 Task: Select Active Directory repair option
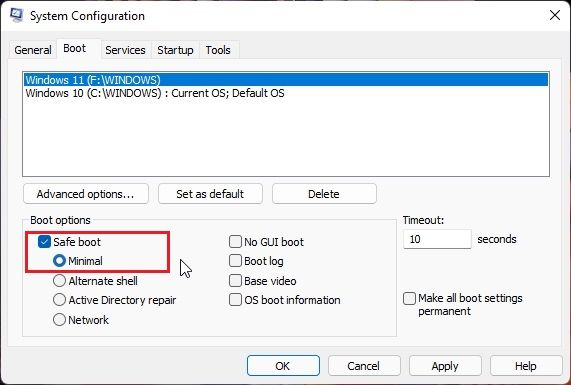(59, 300)
